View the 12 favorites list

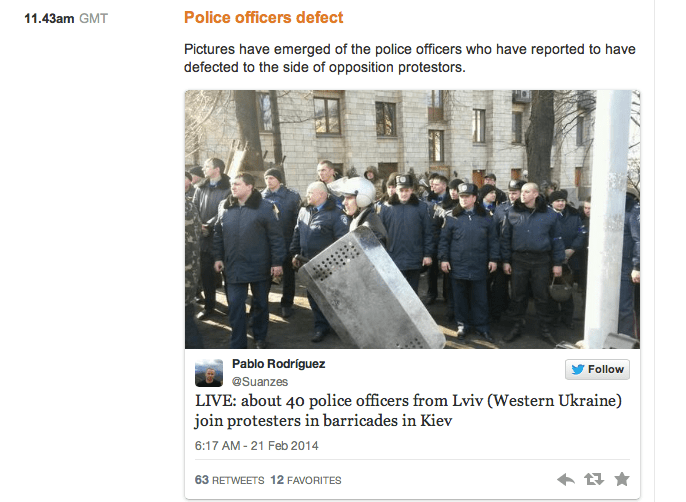click(306, 480)
